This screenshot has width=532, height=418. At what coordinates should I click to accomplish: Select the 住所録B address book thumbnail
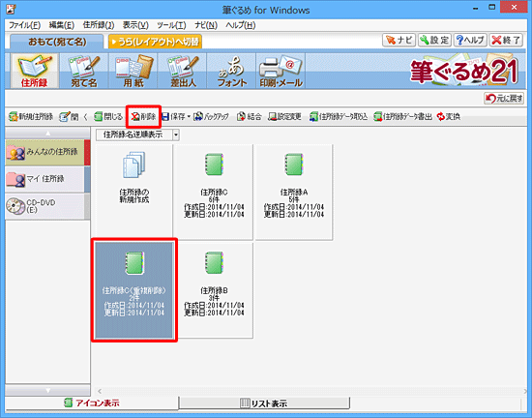coord(214,290)
